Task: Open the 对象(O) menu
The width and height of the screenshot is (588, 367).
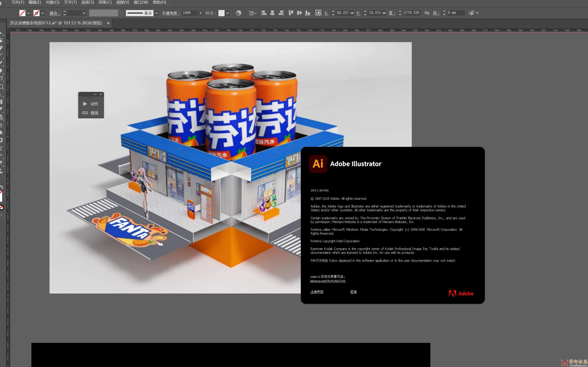Action: click(x=52, y=2)
